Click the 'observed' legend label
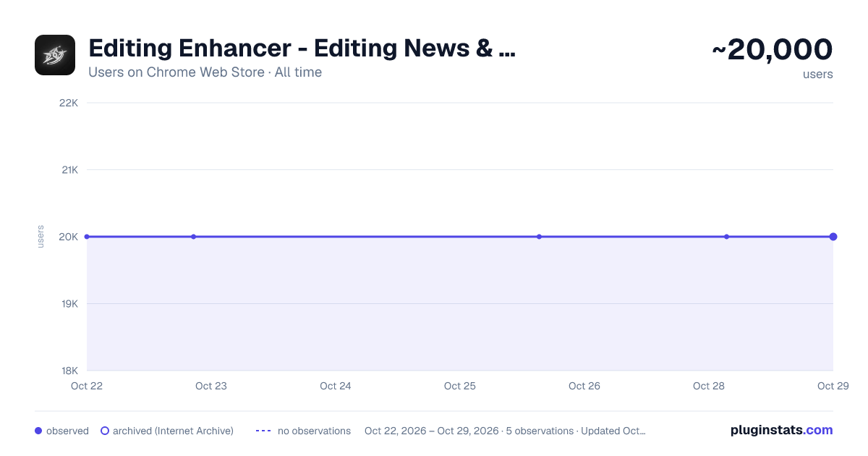This screenshot has height=456, width=868. 67,431
